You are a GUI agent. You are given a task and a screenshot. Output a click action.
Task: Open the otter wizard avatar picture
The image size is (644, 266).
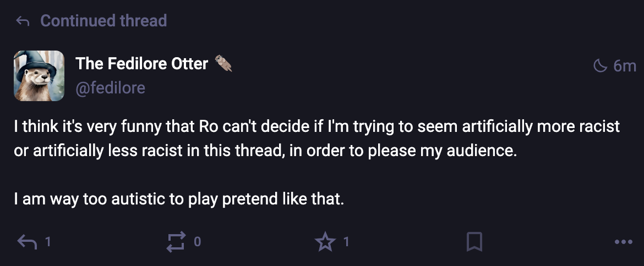pyautogui.click(x=39, y=76)
